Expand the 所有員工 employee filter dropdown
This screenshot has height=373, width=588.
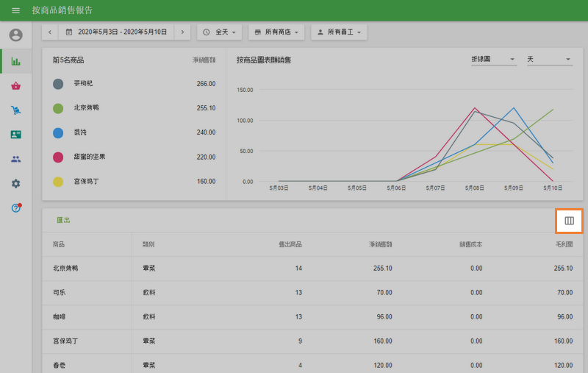(339, 32)
